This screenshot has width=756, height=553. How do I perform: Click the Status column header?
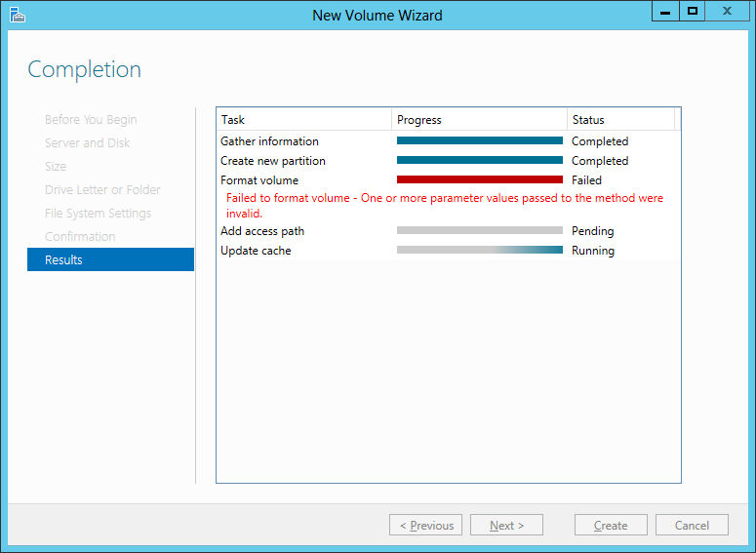[x=619, y=120]
